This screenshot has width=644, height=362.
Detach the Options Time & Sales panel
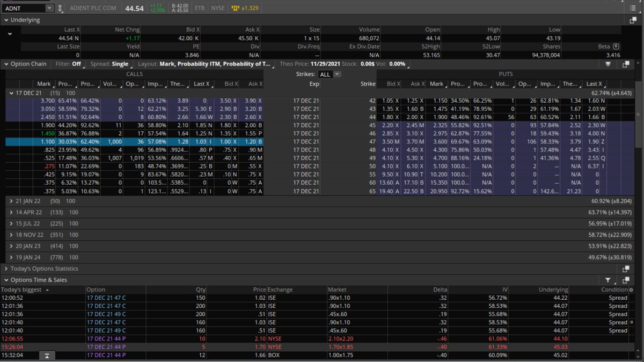pyautogui.click(x=626, y=280)
